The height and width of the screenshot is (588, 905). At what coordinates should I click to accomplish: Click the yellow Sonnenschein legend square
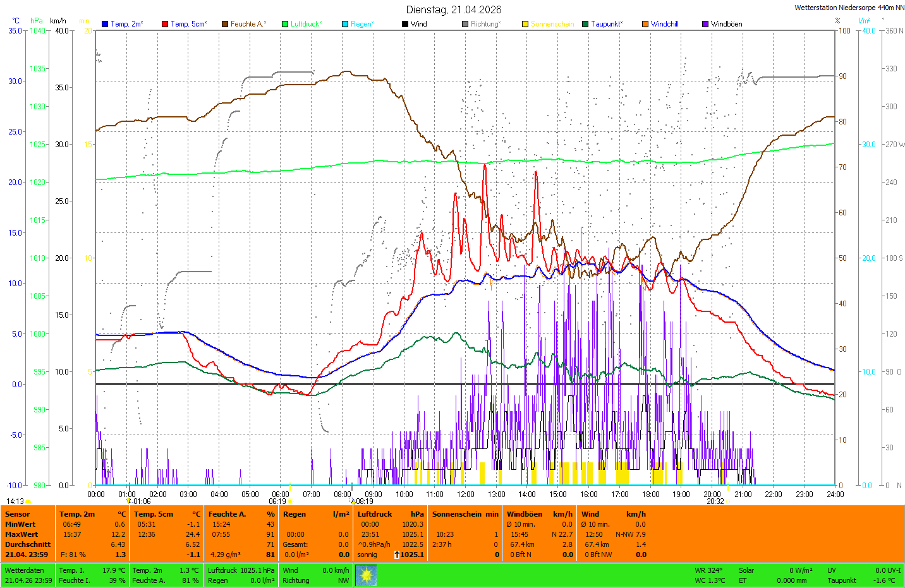click(x=525, y=24)
